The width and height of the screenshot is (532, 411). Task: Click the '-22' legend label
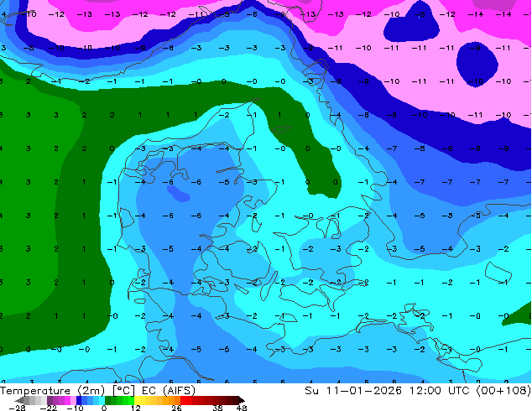point(48,408)
